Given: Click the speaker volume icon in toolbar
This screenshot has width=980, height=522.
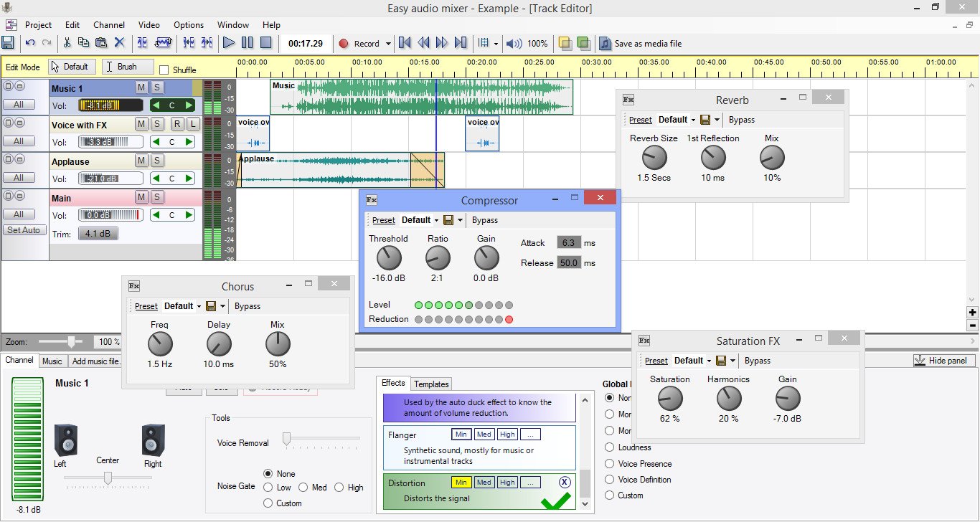Looking at the screenshot, I should tap(514, 43).
